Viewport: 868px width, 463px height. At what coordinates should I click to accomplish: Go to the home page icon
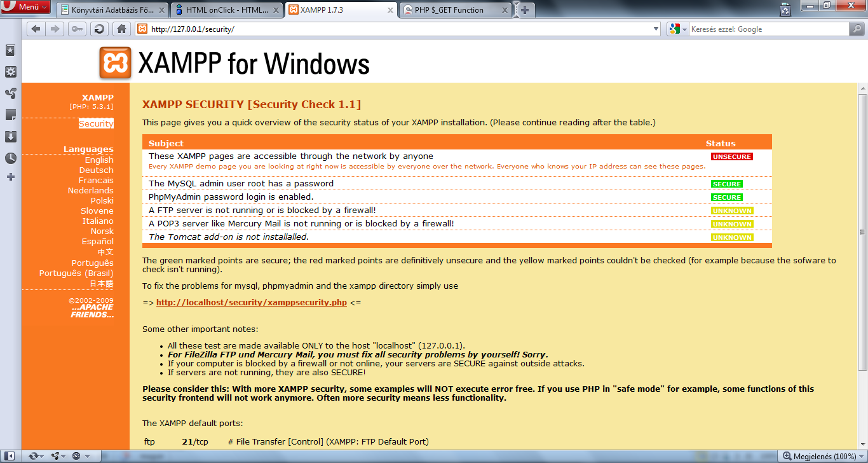pyautogui.click(x=121, y=29)
